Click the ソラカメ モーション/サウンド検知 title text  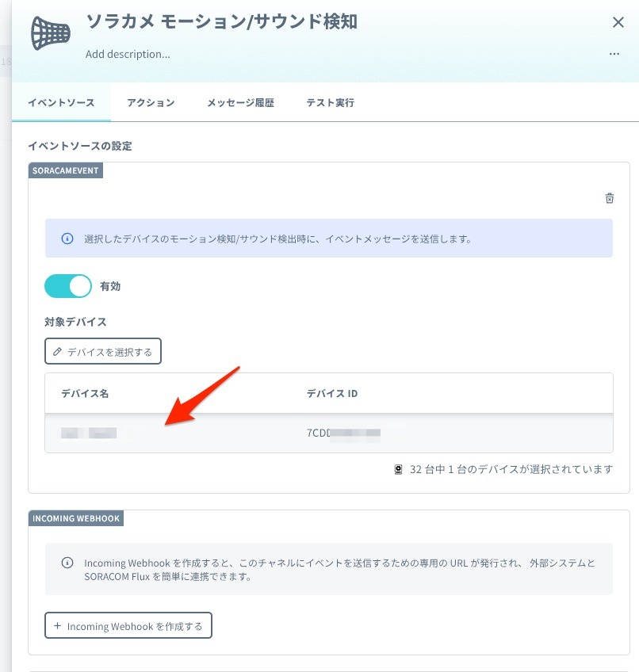(x=221, y=22)
